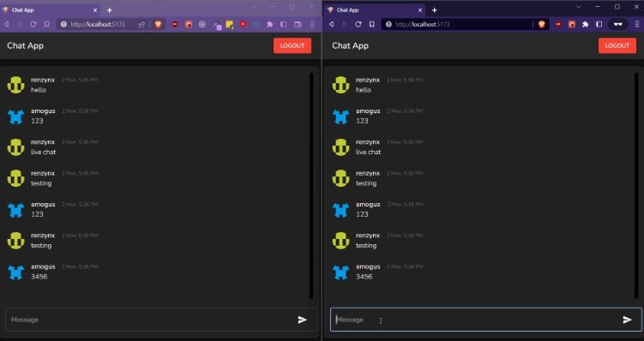Click the chat scrollbar in the left window

point(311,185)
